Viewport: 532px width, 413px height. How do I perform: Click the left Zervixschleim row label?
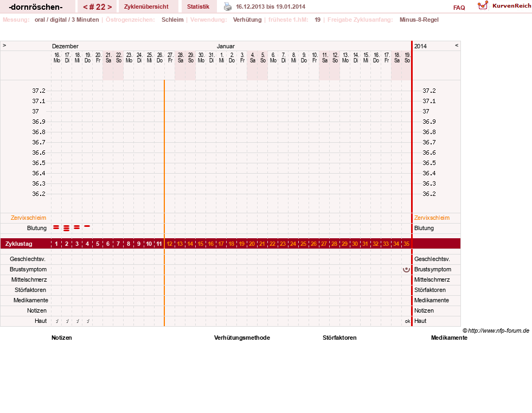point(28,218)
